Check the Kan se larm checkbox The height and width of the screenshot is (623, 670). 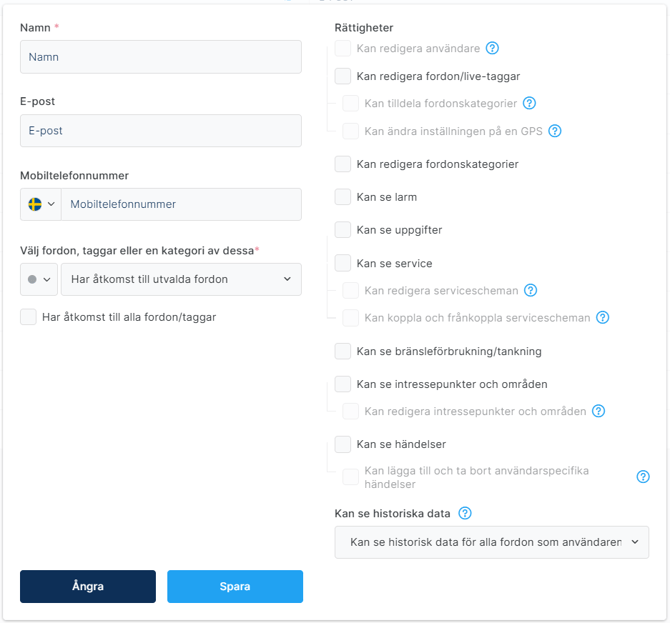click(343, 197)
